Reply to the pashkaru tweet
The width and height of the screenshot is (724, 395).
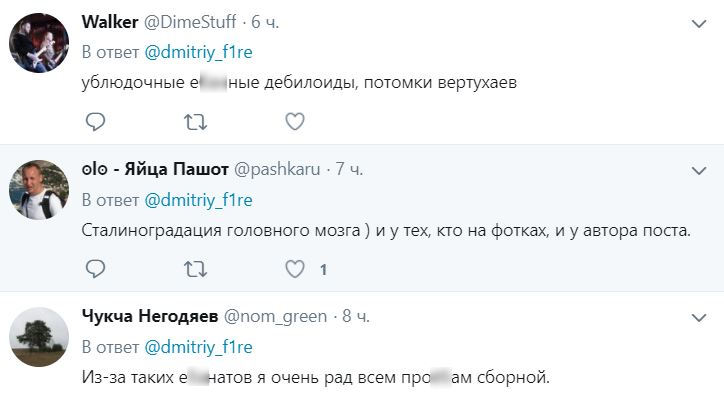click(96, 269)
